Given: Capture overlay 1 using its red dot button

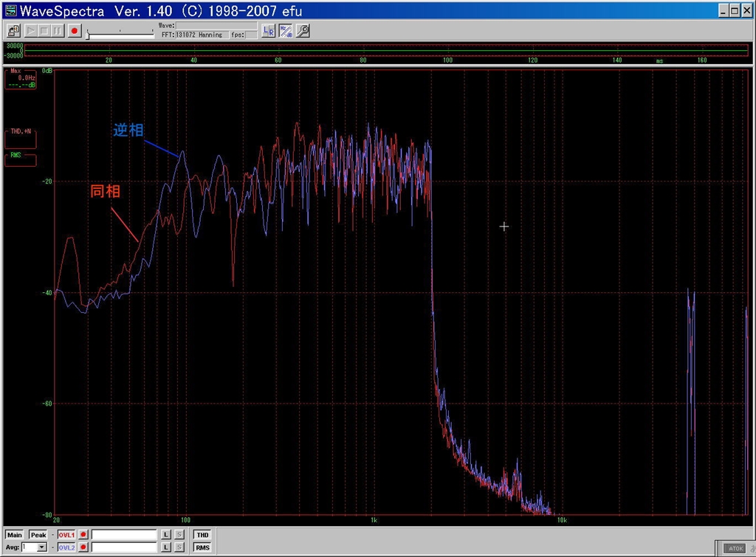Looking at the screenshot, I should tap(83, 534).
